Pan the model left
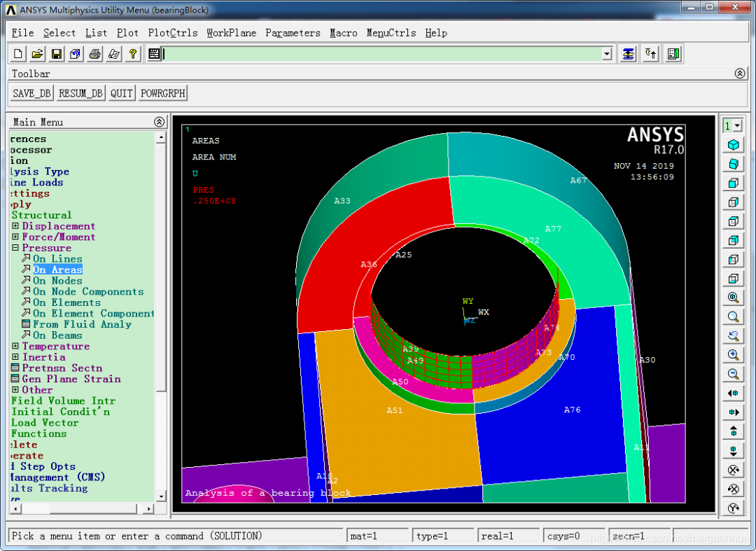This screenshot has width=756, height=551. 734,393
